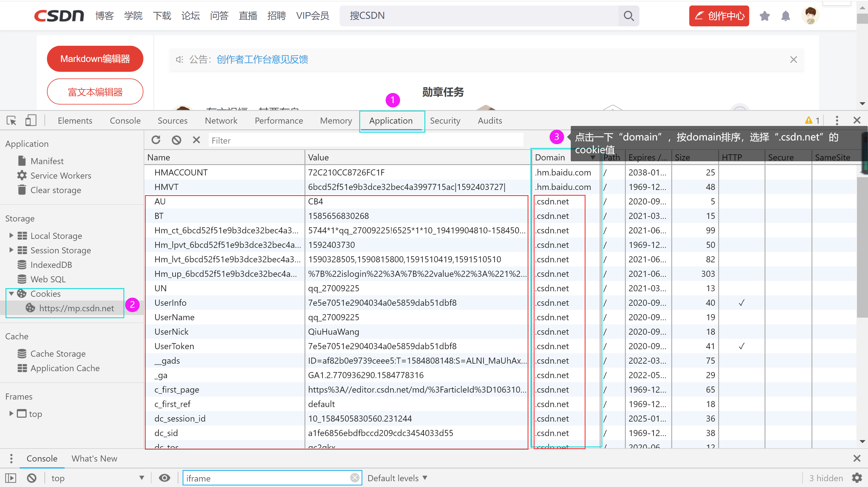Switch to the Security tab
This screenshot has height=487, width=868.
[x=445, y=120]
